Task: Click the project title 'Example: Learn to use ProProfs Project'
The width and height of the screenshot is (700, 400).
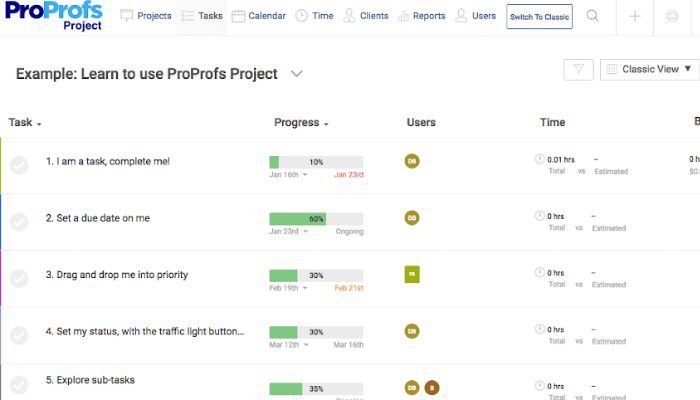Action: (147, 74)
